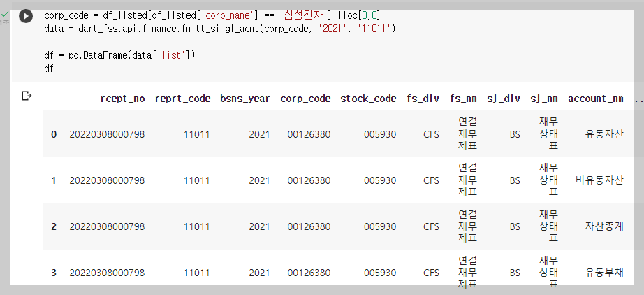
Task: Click the rcept_no column header
Action: [x=122, y=99]
